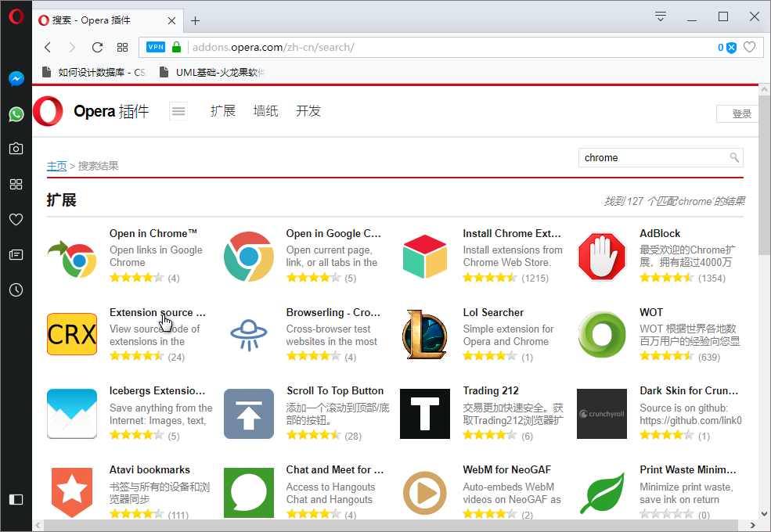771x532 pixels.
Task: Open Messenger in the sidebar
Action: 16,79
